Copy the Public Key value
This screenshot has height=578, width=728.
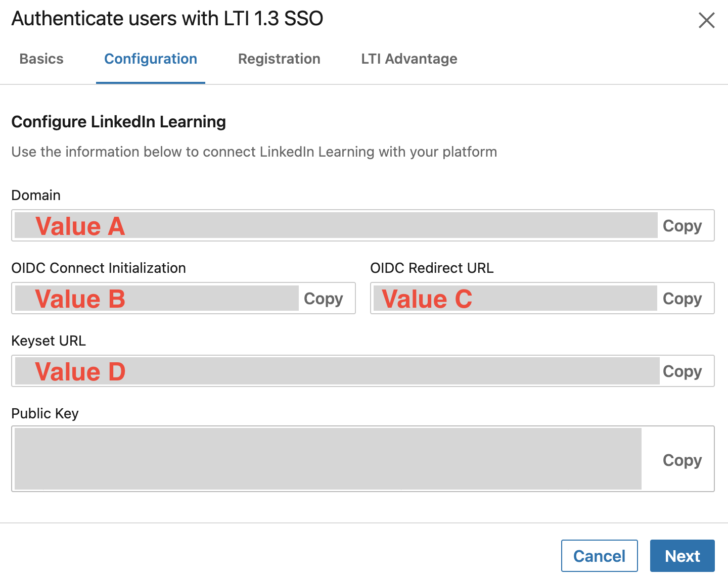click(682, 460)
